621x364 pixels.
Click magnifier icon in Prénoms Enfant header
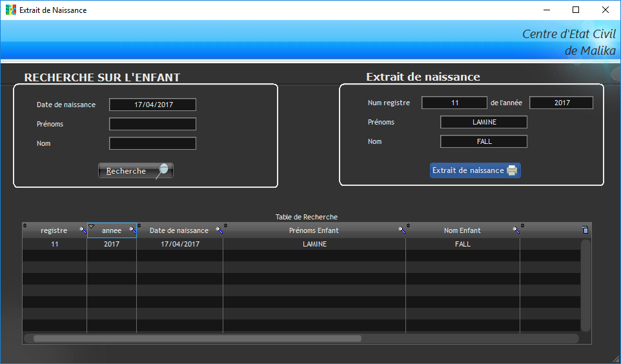click(402, 230)
